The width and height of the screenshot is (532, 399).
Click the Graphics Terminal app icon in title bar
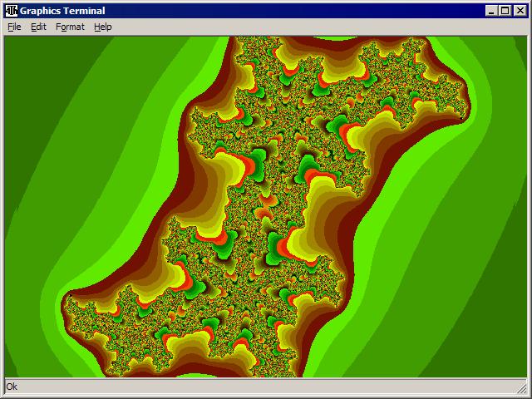(x=12, y=11)
